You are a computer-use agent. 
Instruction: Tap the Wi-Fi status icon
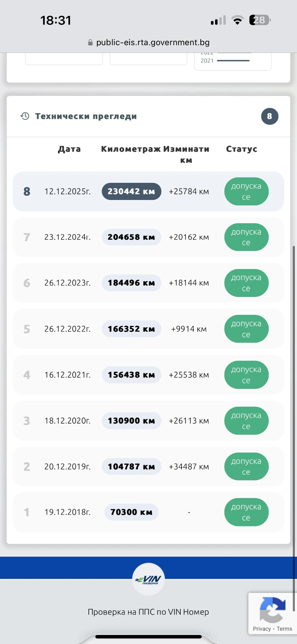[237, 20]
